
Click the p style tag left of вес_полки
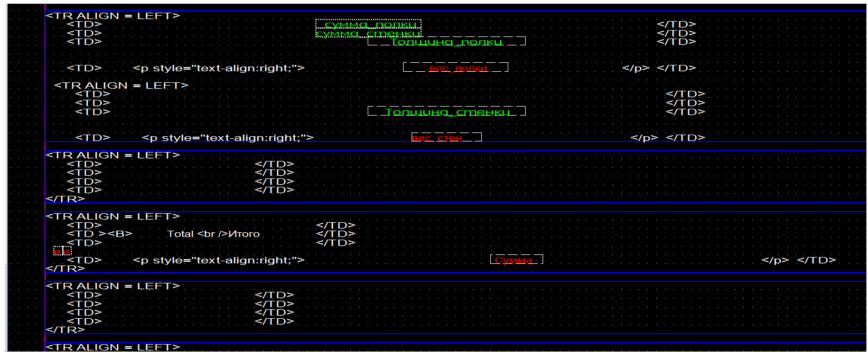tap(218, 68)
